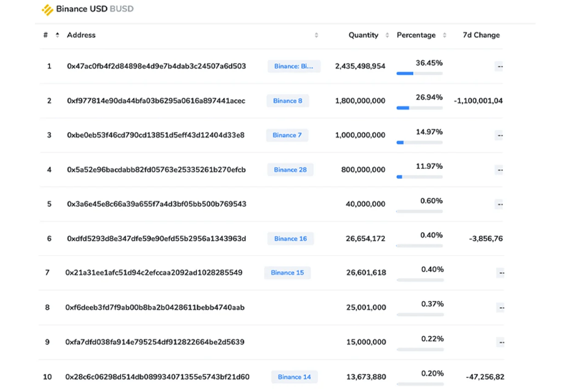The image size is (588, 390).
Task: Click the 7d Change column header
Action: [481, 35]
